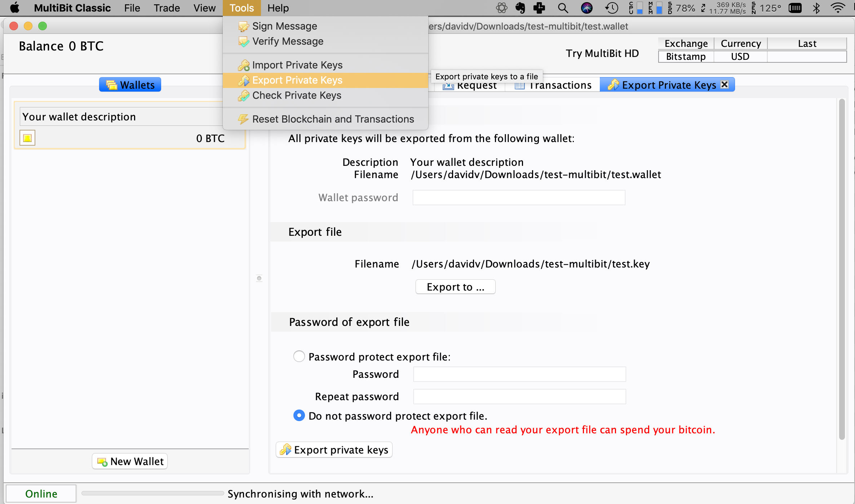
Task: Click the Wallets tab folder icon
Action: (112, 85)
